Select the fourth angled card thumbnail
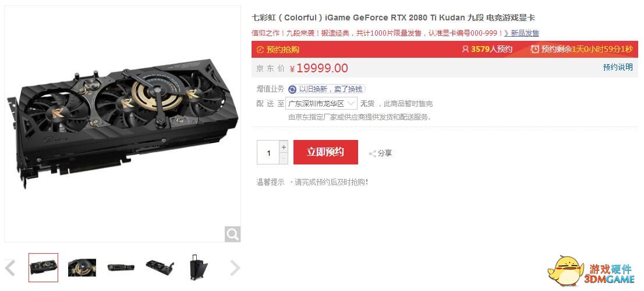 tap(160, 268)
